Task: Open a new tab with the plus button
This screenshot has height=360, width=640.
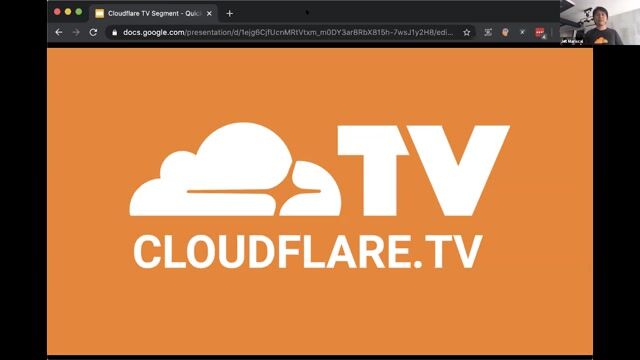Action: [x=229, y=13]
